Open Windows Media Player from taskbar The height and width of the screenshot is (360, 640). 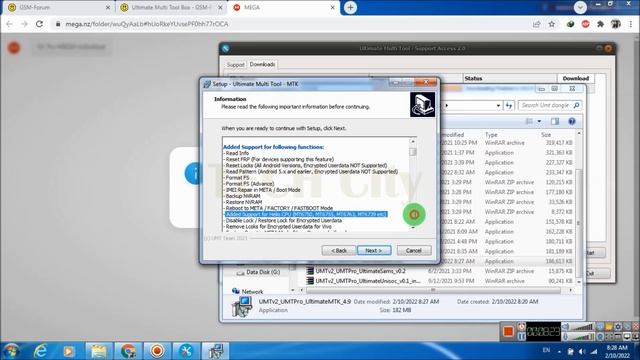click(69, 351)
